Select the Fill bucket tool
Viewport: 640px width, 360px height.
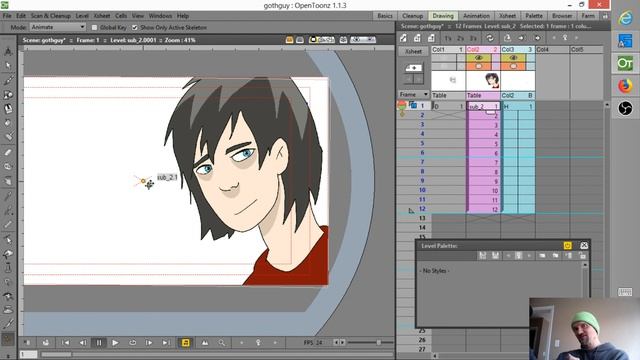pos(8,123)
